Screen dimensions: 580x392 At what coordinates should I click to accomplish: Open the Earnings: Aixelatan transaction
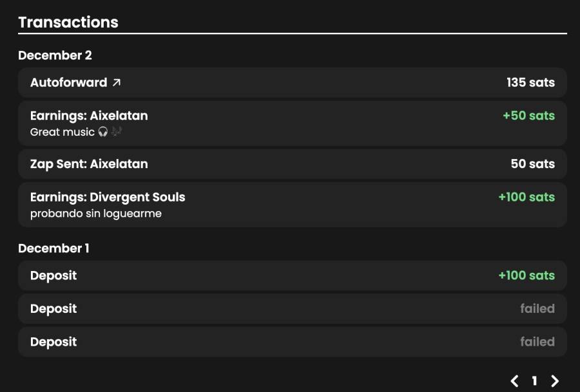coord(292,124)
